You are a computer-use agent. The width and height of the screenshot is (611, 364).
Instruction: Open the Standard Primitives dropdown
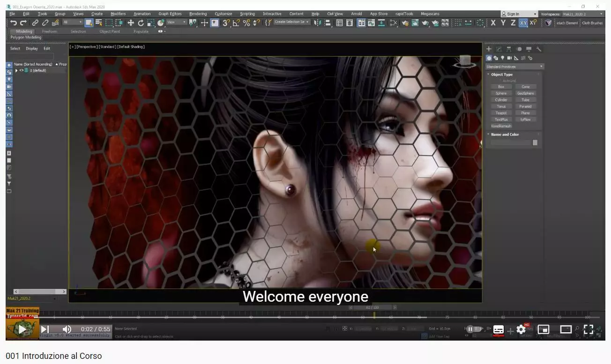pyautogui.click(x=514, y=67)
